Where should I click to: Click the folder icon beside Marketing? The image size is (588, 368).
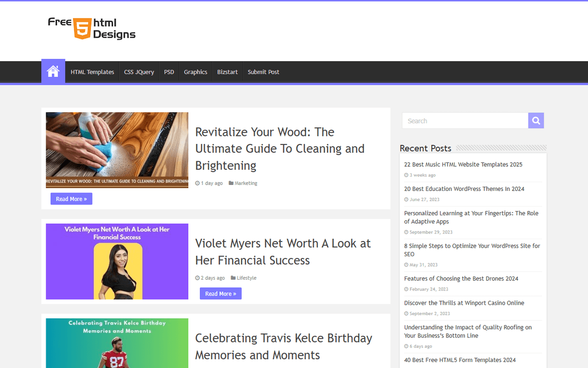(231, 183)
